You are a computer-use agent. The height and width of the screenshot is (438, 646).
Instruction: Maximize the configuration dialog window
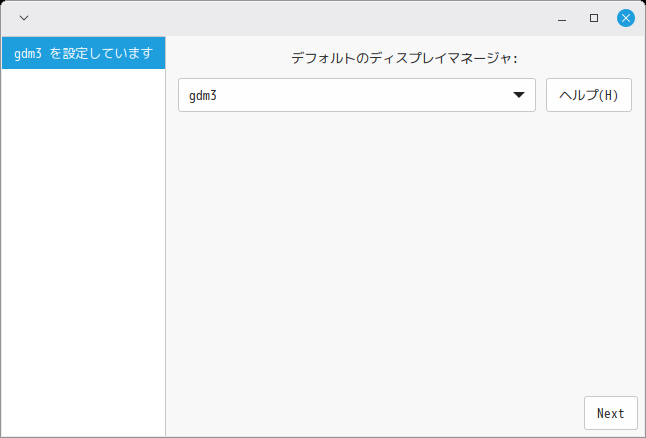coord(594,18)
